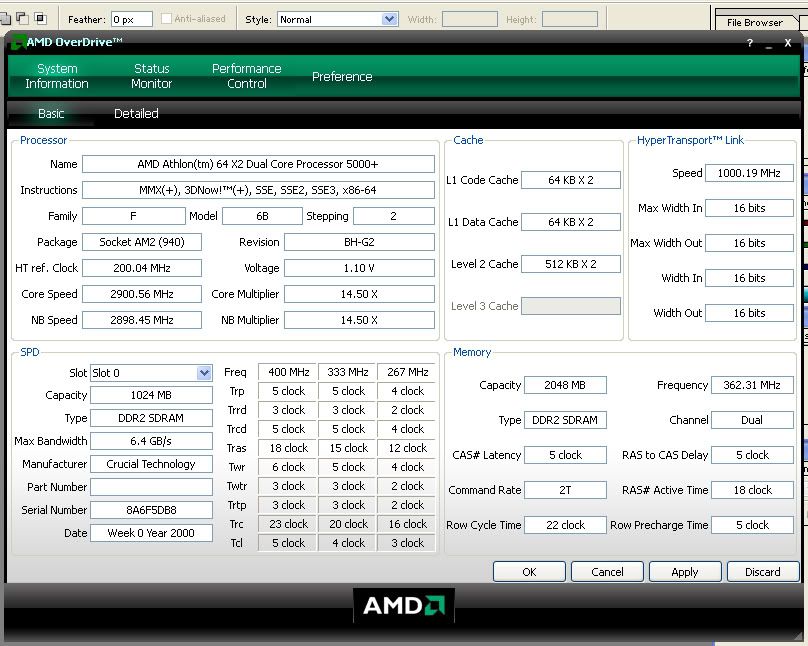The width and height of the screenshot is (808, 646).
Task: Click the Tcl 3 clock cell
Action: coord(407,543)
